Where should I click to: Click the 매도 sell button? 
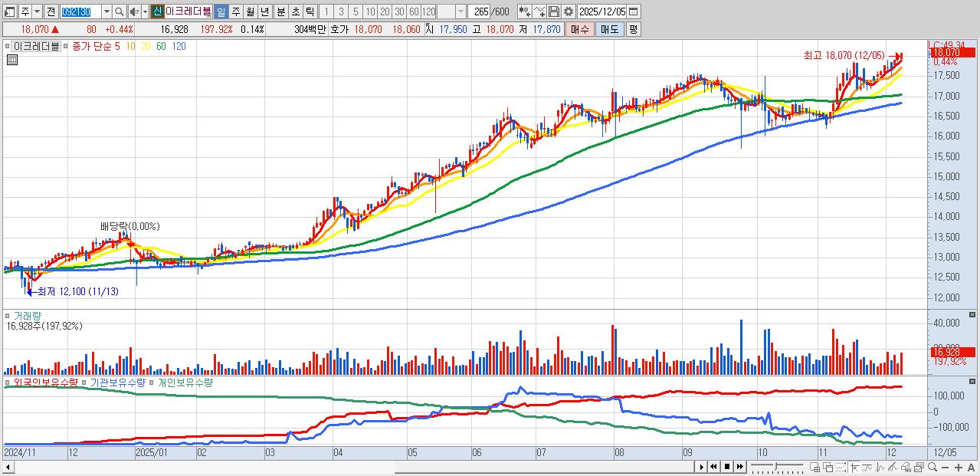609,29
